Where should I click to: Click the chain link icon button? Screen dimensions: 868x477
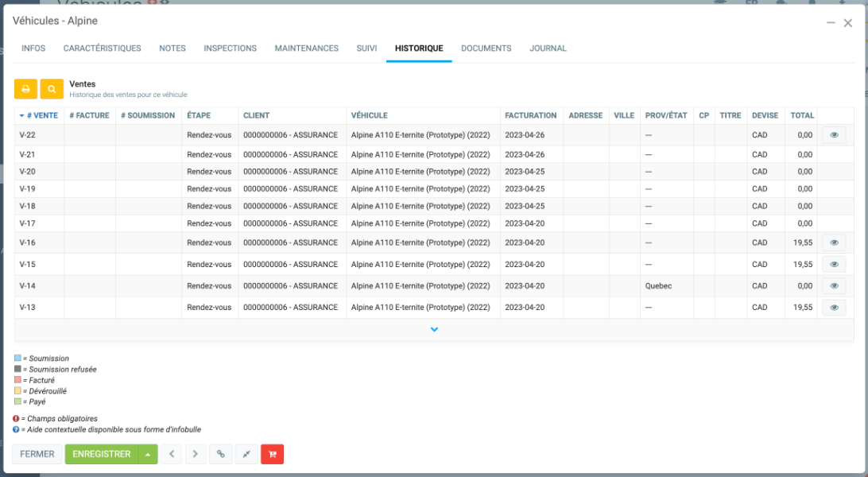[x=221, y=454]
